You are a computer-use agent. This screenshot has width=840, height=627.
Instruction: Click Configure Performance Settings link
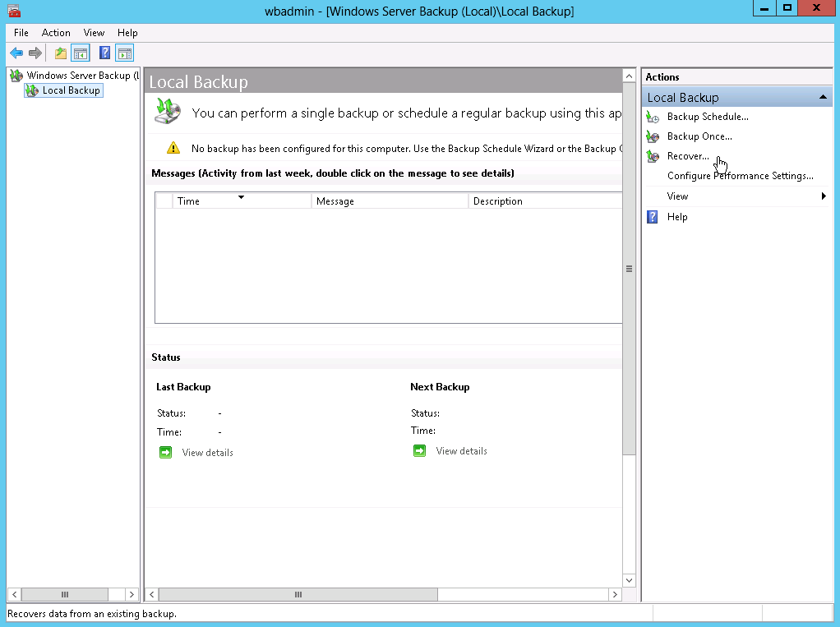pyautogui.click(x=740, y=176)
